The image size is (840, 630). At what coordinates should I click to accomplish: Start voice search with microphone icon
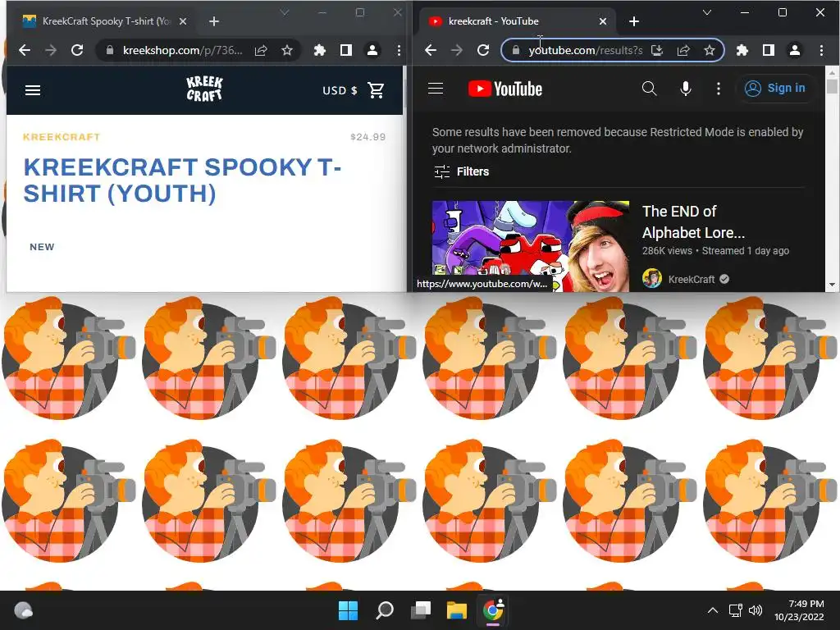click(x=685, y=89)
